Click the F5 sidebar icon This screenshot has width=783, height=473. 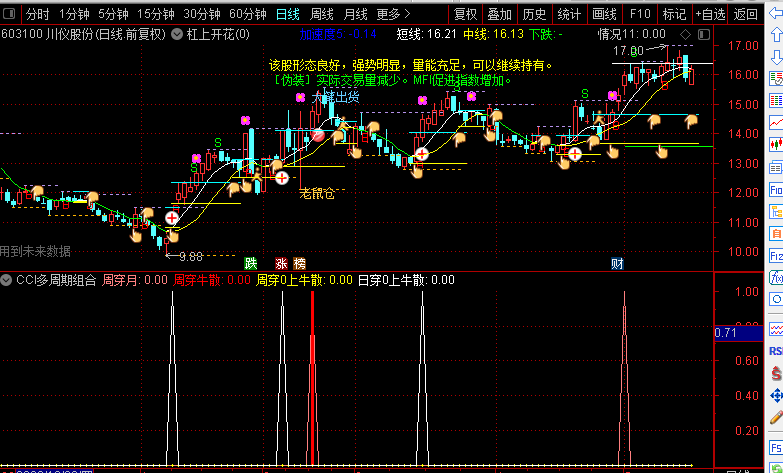click(x=777, y=446)
